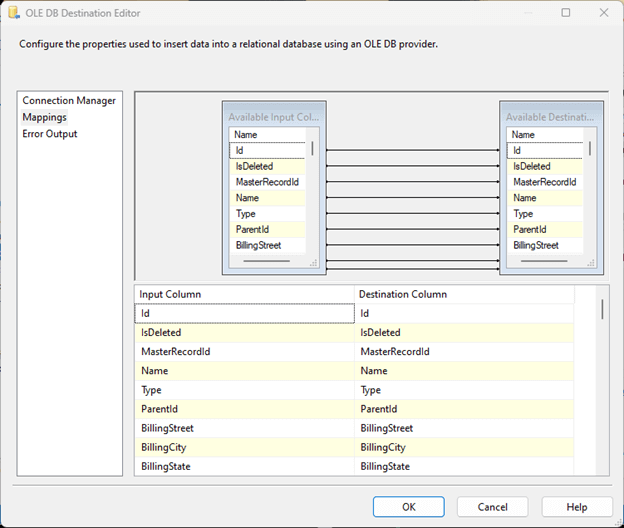Select the Name destination column cell in grid
The image size is (624, 528).
(x=464, y=371)
